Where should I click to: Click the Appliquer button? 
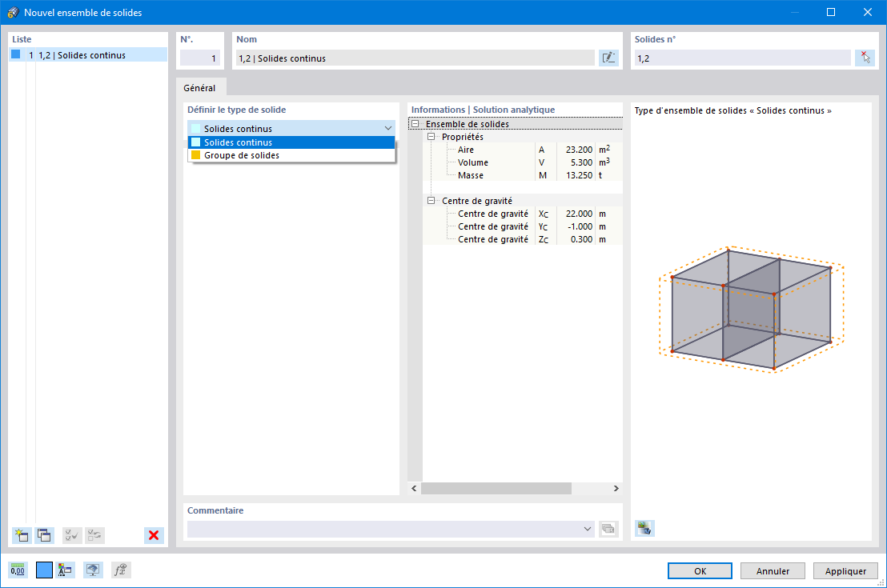click(x=845, y=570)
